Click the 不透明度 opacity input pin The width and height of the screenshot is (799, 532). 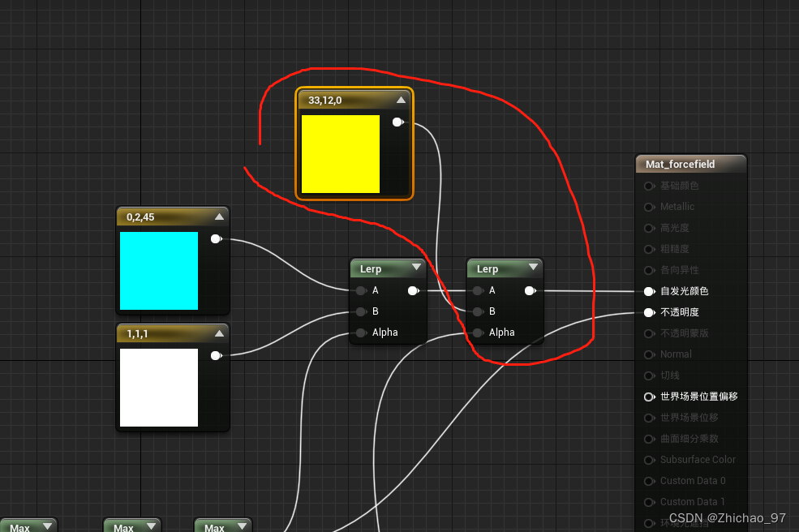pos(649,312)
